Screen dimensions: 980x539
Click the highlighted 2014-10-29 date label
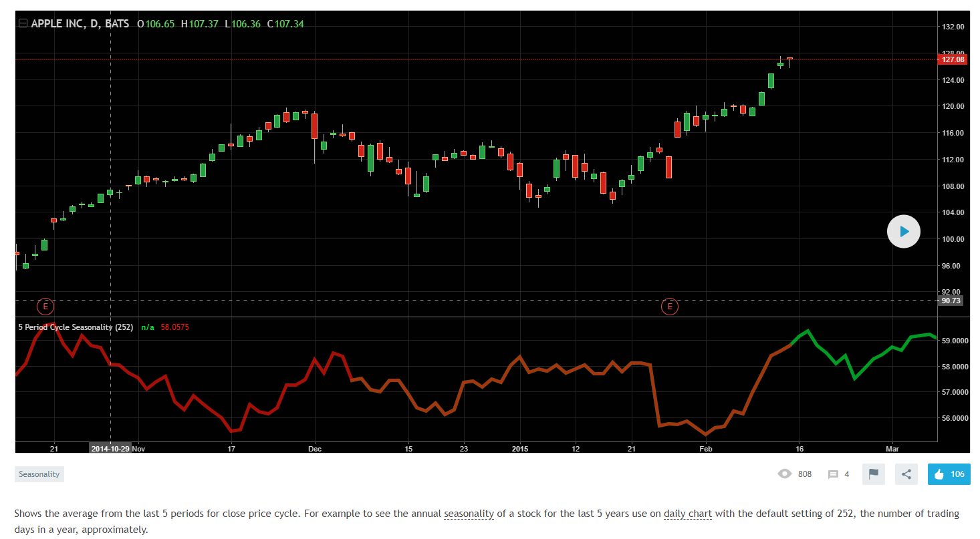pyautogui.click(x=110, y=449)
